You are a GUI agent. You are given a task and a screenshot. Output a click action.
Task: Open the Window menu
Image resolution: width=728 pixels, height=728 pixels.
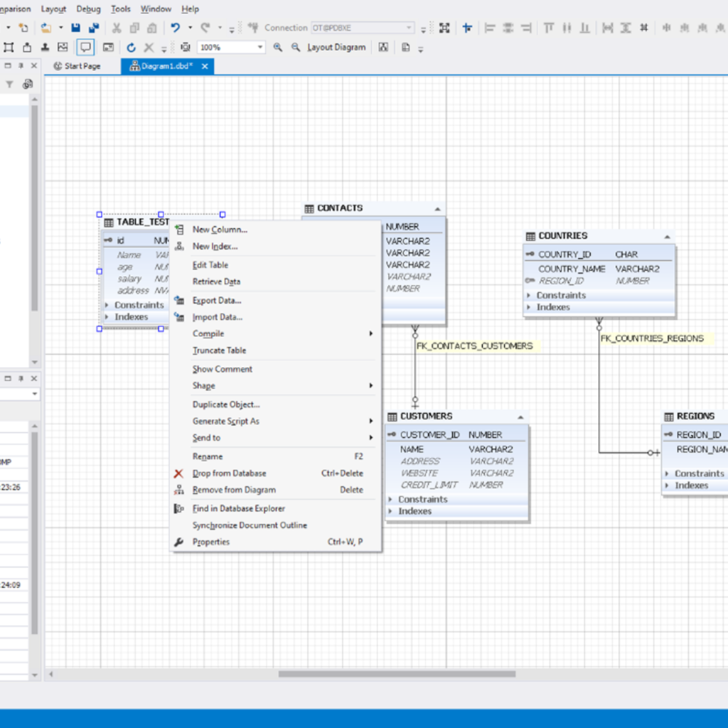(x=156, y=9)
